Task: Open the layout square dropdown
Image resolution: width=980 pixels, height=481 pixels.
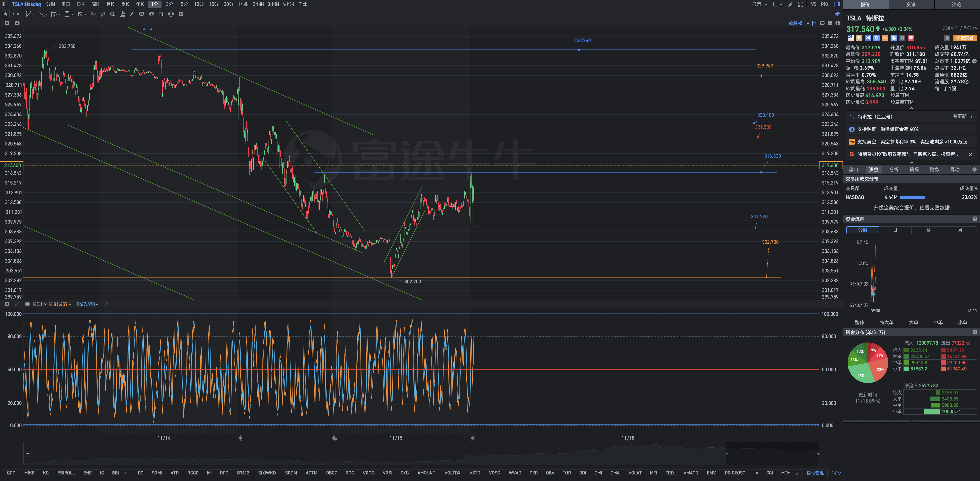Action: (x=778, y=4)
